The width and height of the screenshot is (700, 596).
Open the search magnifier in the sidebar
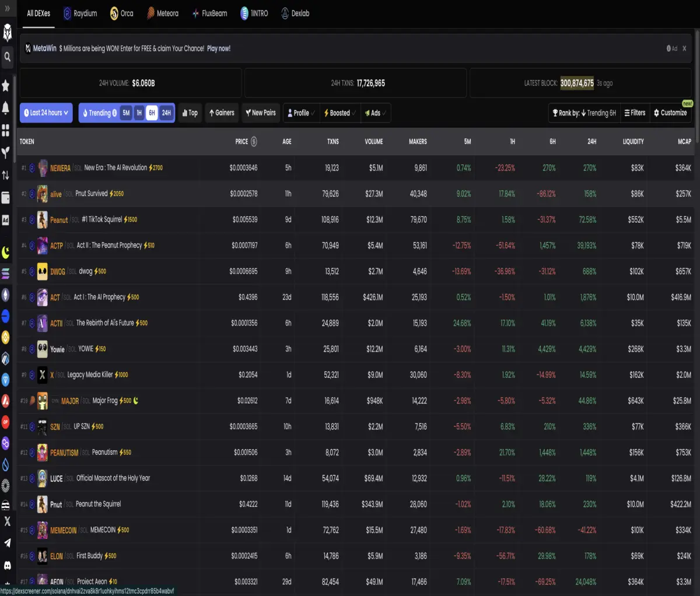coord(7,57)
